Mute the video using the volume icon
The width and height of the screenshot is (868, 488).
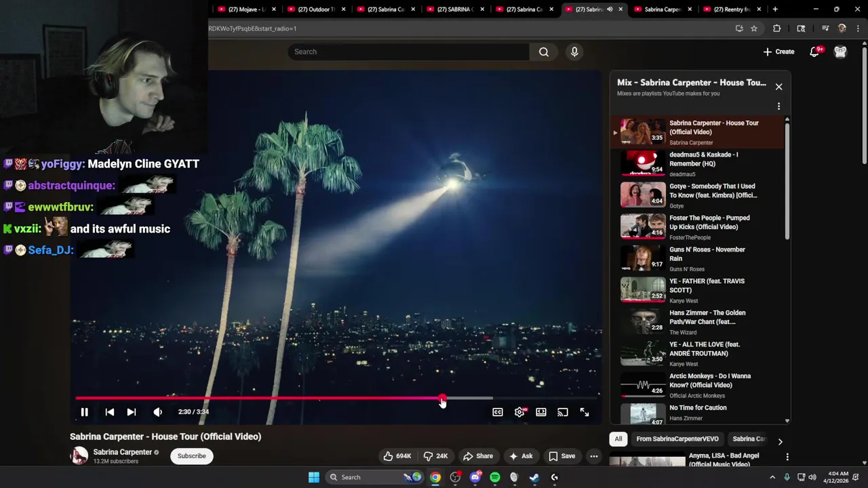click(157, 412)
